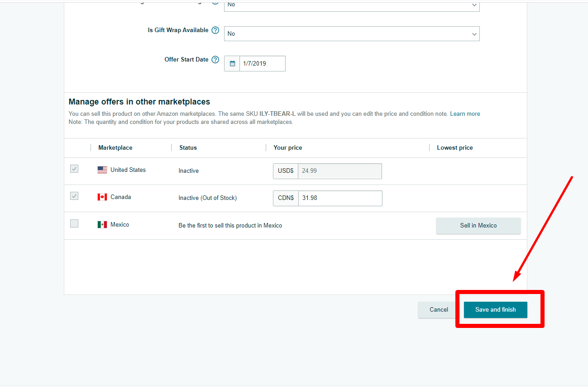Click the Offer Start Date field showing 1/7/2019

pos(263,64)
